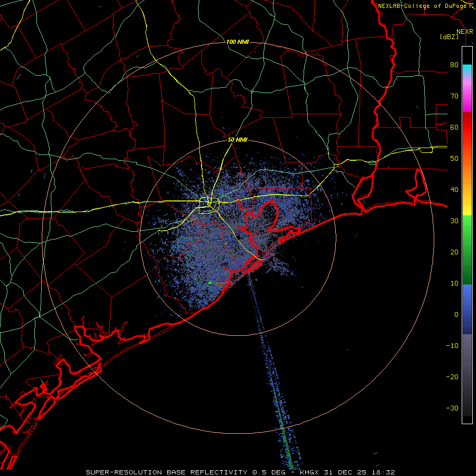Viewport: 476px width, 476px height.
Task: Click the [dBZ] legend unit label
Action: coord(450,37)
